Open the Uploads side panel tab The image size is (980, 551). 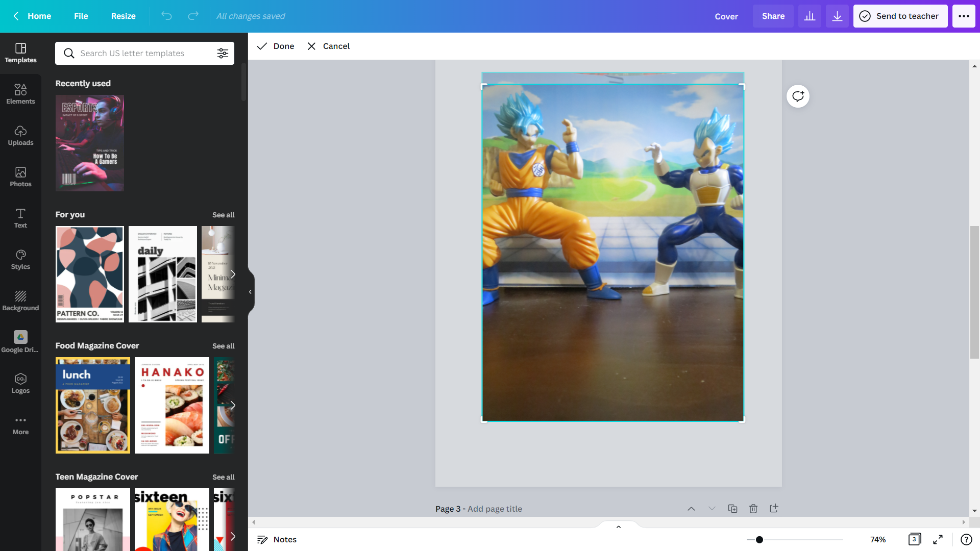pyautogui.click(x=20, y=136)
